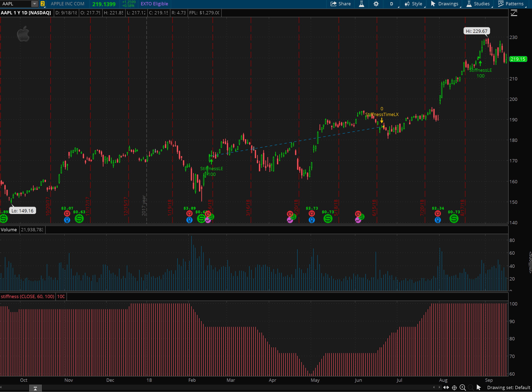Click the blue lightbulb icon below $2.73

click(x=312, y=220)
